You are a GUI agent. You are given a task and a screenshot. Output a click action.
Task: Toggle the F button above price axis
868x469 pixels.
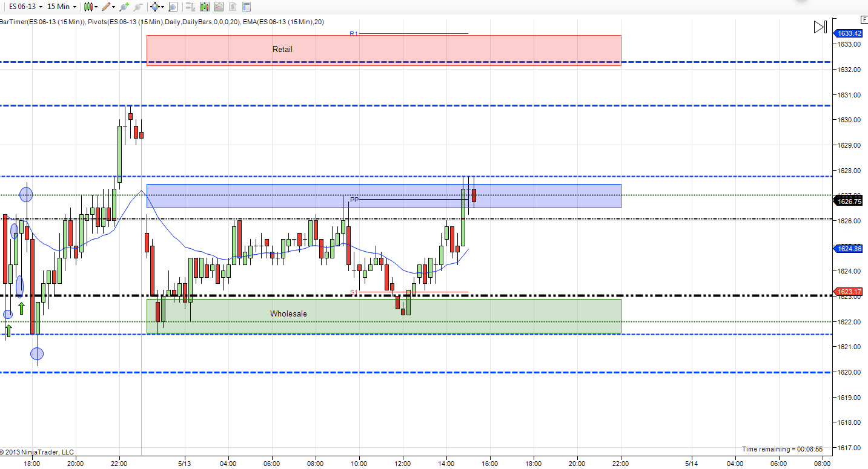864,19
